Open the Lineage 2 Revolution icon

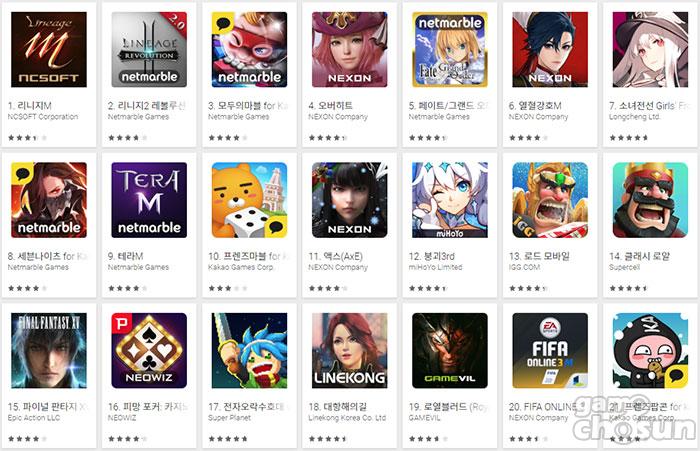(149, 50)
